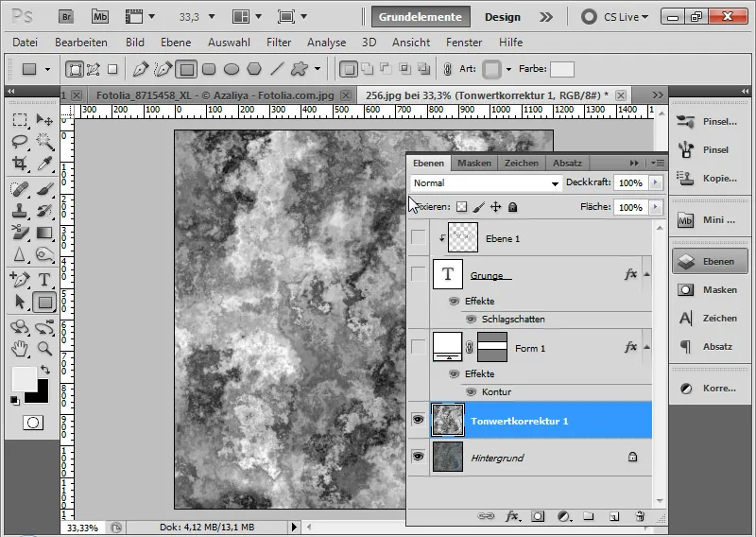Choose the Line shape in options bar
The height and width of the screenshot is (537, 756).
(277, 69)
